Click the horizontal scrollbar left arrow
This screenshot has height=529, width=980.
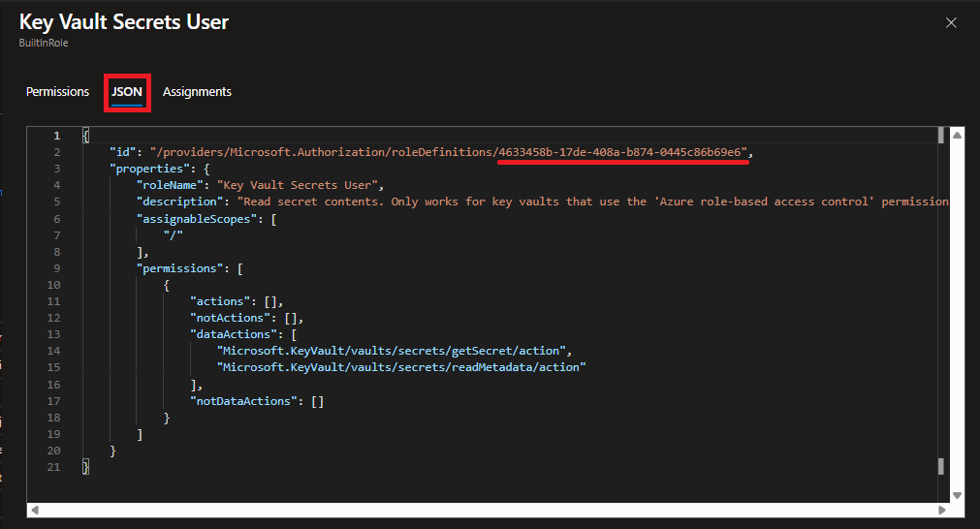tap(35, 510)
